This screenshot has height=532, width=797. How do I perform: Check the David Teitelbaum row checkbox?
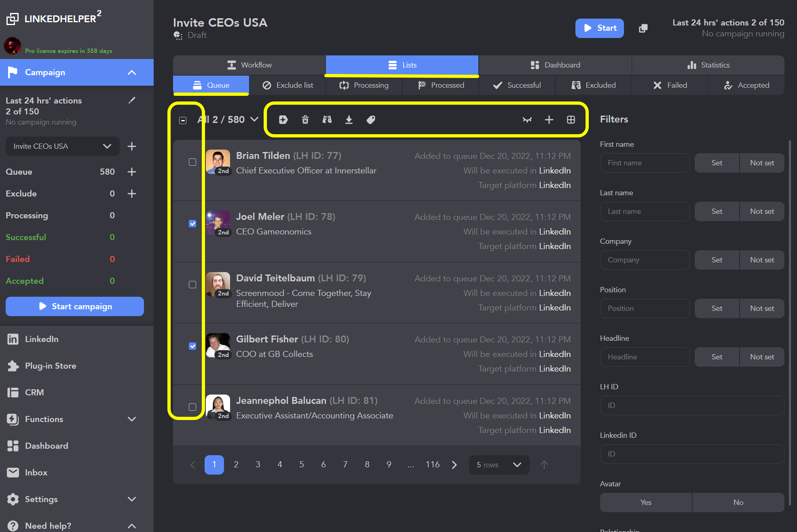192,285
